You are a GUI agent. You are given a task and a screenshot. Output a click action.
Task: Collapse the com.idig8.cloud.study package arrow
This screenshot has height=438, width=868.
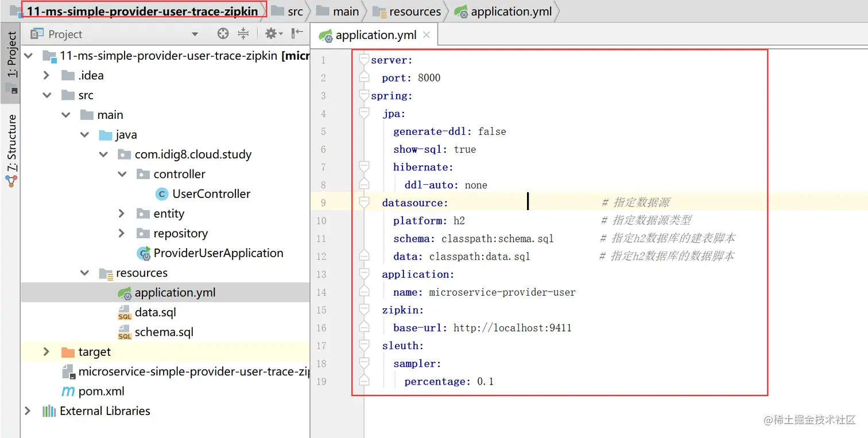click(x=103, y=154)
